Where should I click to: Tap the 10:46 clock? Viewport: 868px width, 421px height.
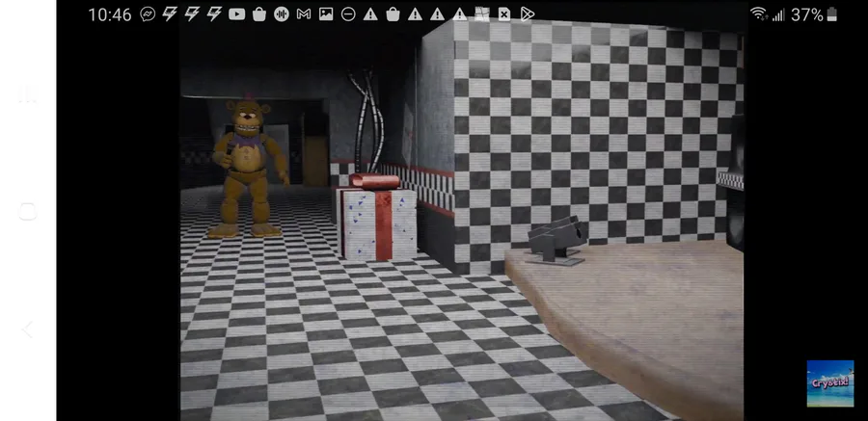110,15
